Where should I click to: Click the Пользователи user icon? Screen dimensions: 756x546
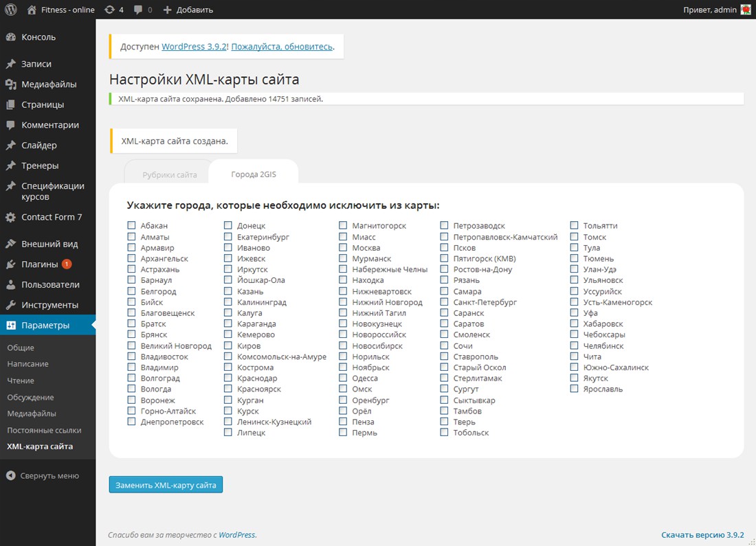coord(10,285)
